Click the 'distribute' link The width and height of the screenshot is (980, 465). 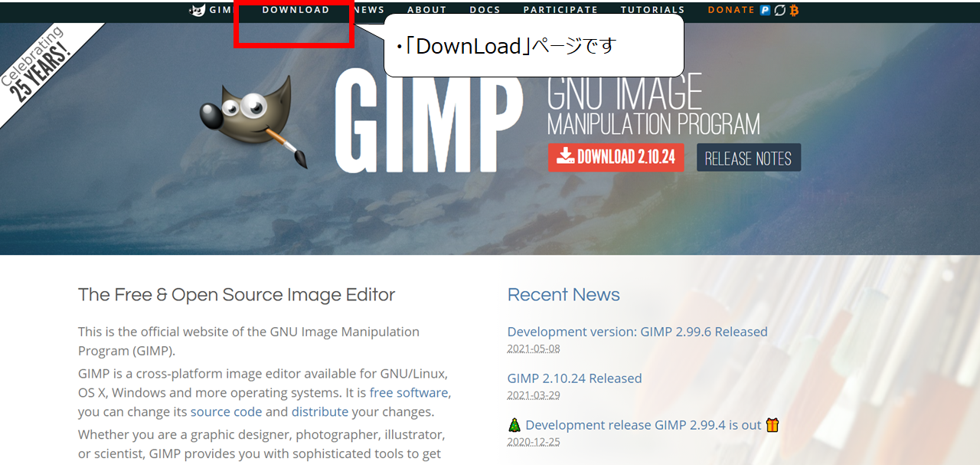[320, 412]
